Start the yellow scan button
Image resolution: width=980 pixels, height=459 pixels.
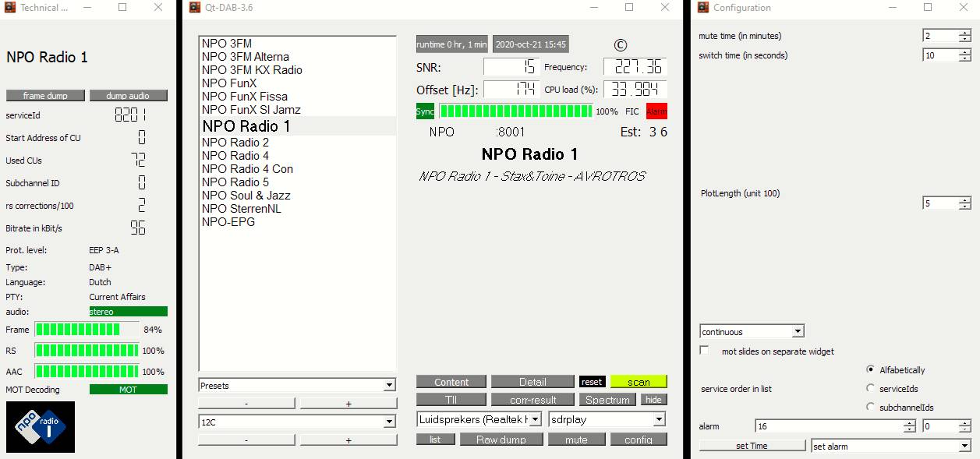tap(639, 382)
